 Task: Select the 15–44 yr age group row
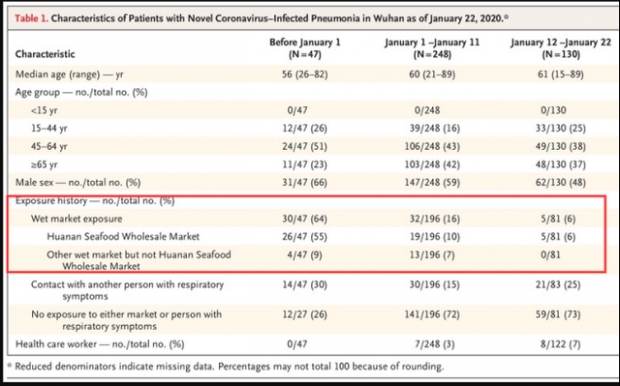[x=310, y=128]
